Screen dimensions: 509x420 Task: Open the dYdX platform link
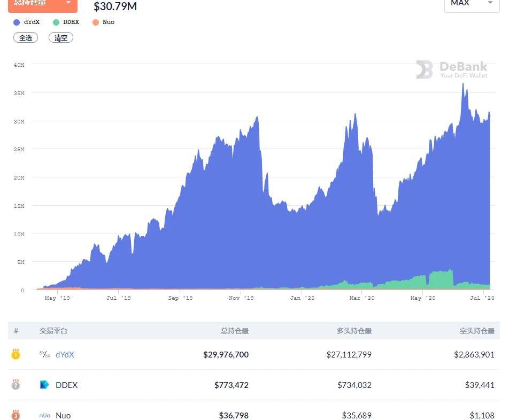click(x=65, y=354)
